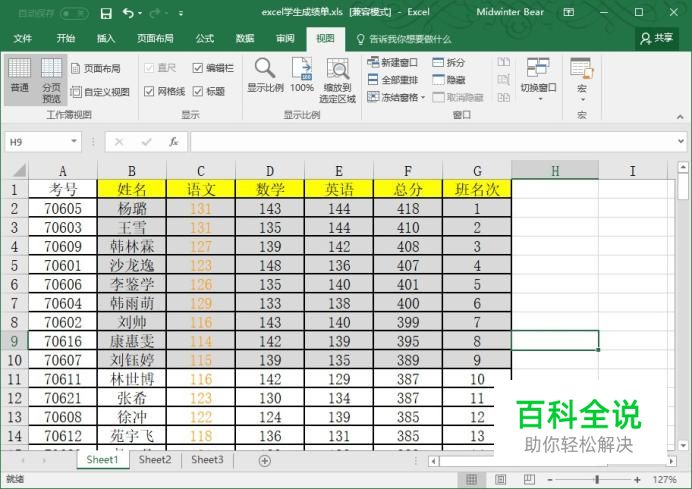Click cell with total score 418

click(408, 208)
